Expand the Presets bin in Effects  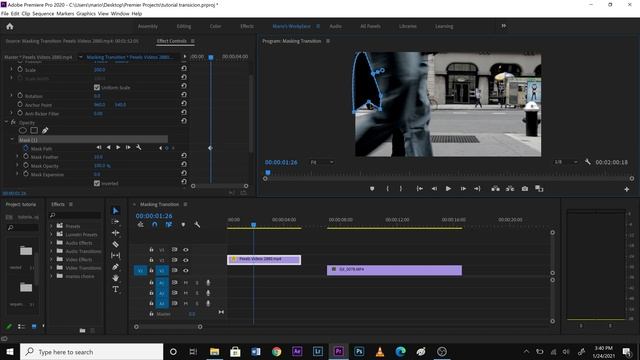[x=51, y=226]
